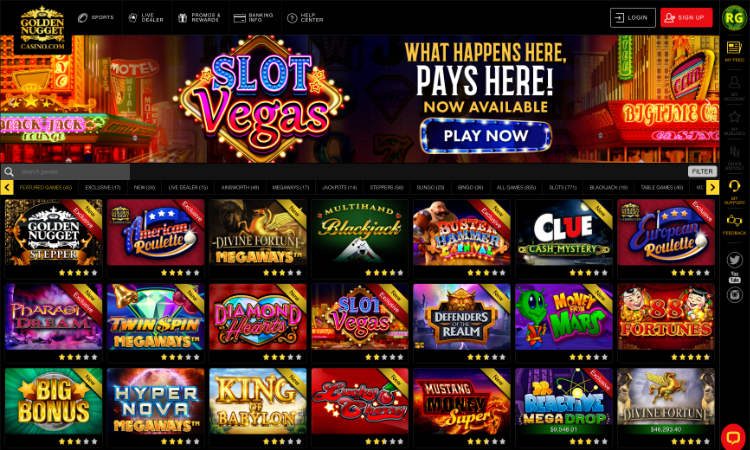Open the Sports menu item
The width and height of the screenshot is (750, 450).
(x=96, y=18)
